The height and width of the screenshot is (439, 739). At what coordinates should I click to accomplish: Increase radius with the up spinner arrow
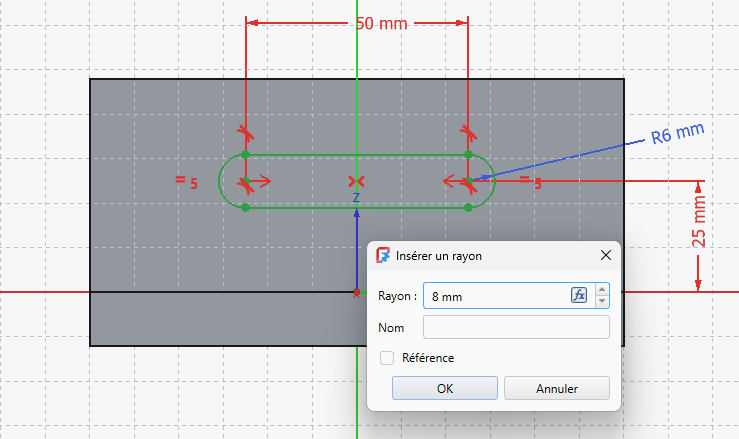click(601, 290)
